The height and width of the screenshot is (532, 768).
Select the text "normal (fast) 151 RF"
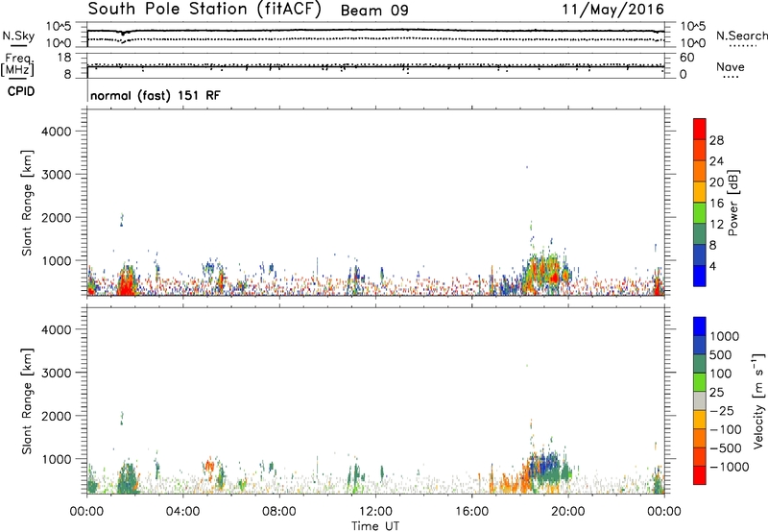coord(156,95)
